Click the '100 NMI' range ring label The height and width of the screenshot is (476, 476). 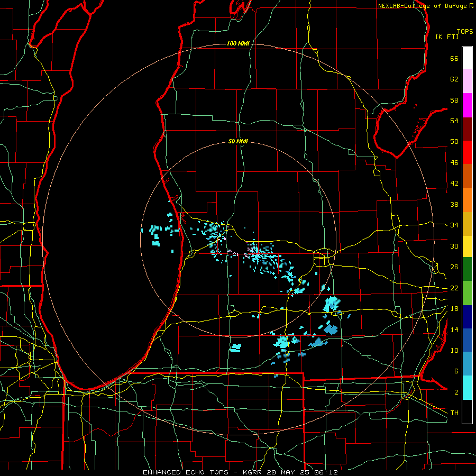[x=238, y=44]
